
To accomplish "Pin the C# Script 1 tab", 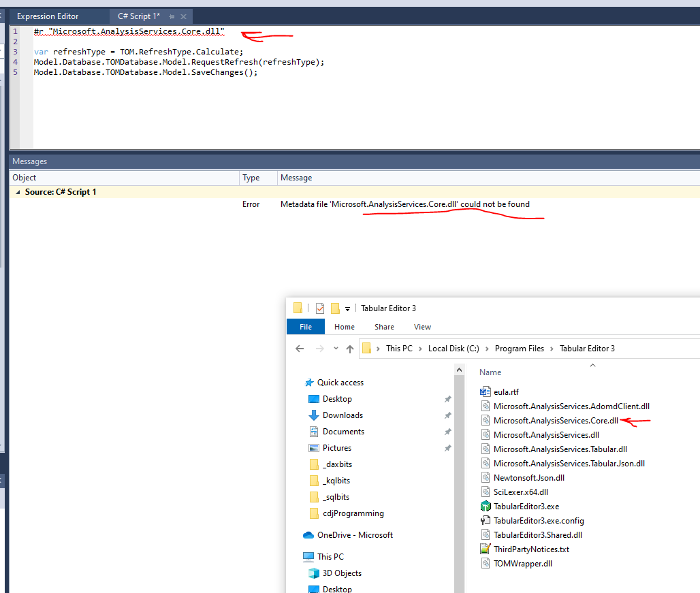I will click(172, 16).
